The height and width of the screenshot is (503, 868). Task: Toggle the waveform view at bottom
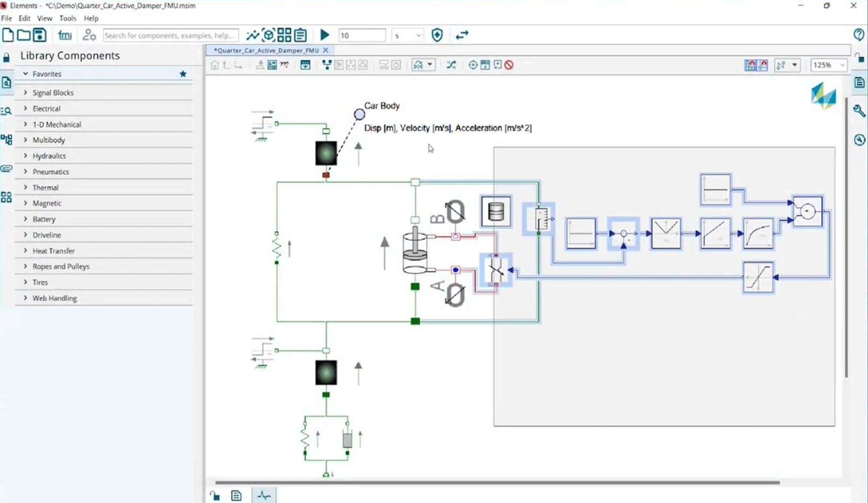[x=263, y=495]
